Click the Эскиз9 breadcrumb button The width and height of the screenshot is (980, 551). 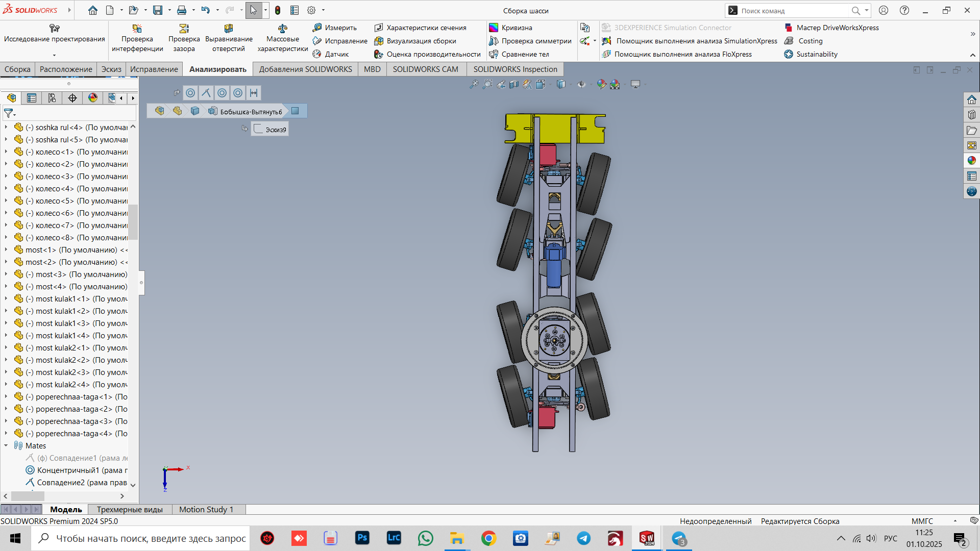(270, 130)
